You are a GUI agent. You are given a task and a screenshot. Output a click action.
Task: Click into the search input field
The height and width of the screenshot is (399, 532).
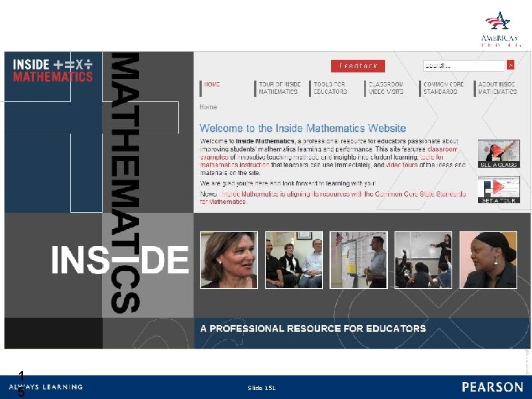(465, 66)
